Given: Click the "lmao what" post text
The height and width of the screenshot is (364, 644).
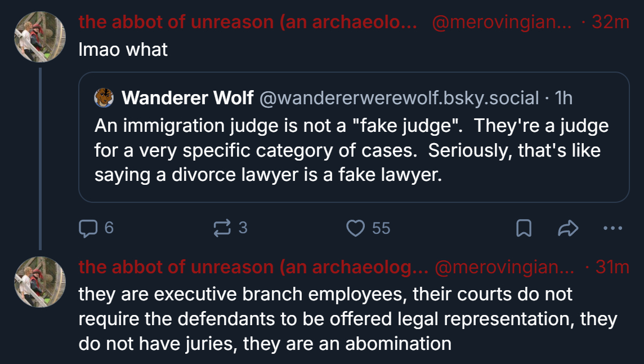Looking at the screenshot, I should click(123, 50).
